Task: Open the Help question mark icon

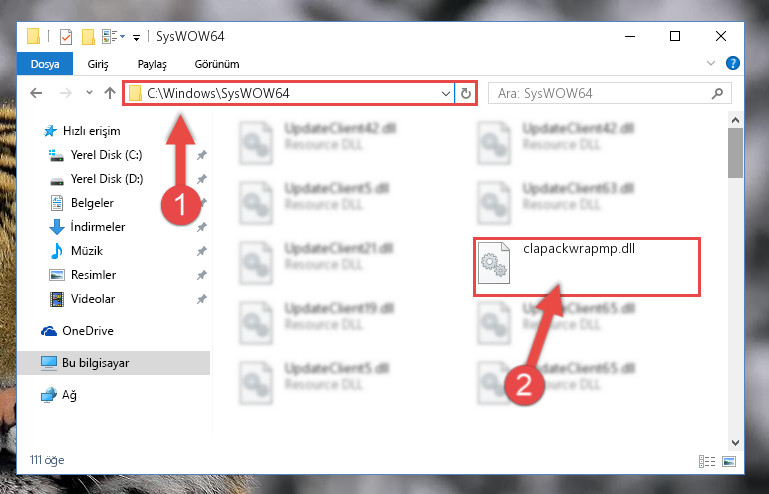Action: (733, 63)
